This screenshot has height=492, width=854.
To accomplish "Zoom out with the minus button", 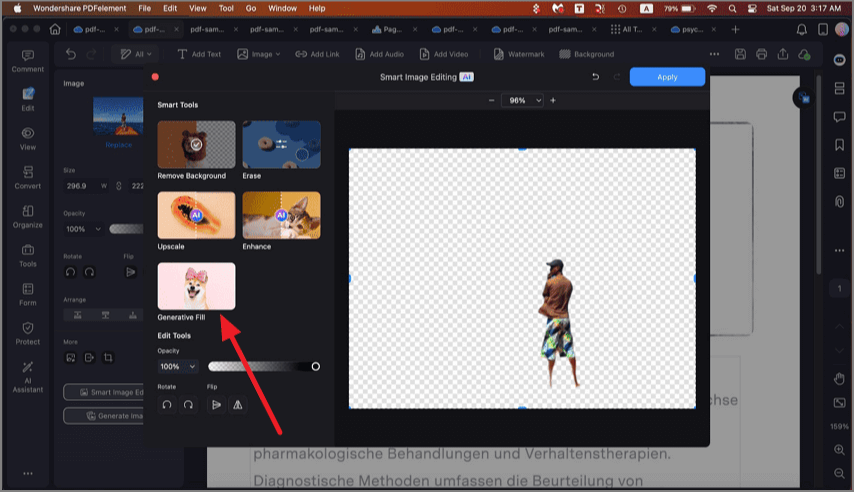I will click(491, 101).
